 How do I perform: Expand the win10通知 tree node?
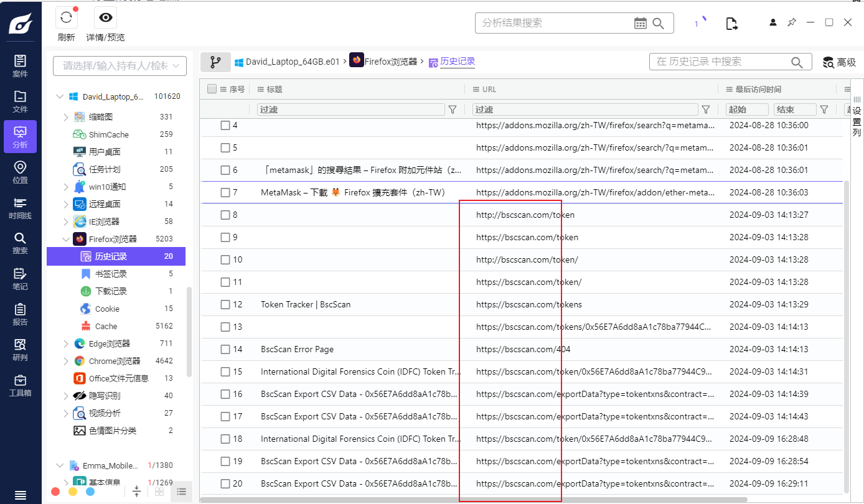66,186
